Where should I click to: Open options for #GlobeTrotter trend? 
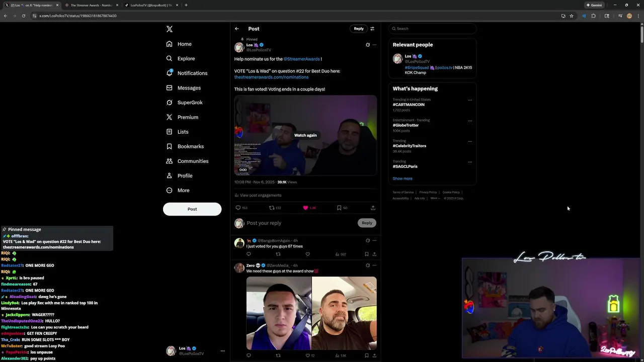470,121
